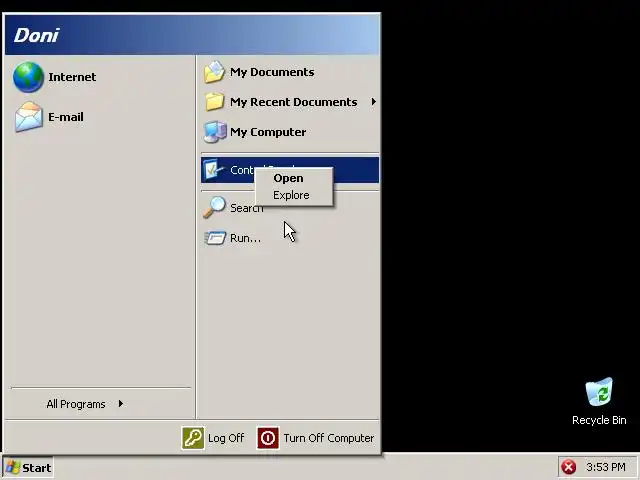Click the Turn Off Computer label
640x480 pixels.
[x=329, y=438]
